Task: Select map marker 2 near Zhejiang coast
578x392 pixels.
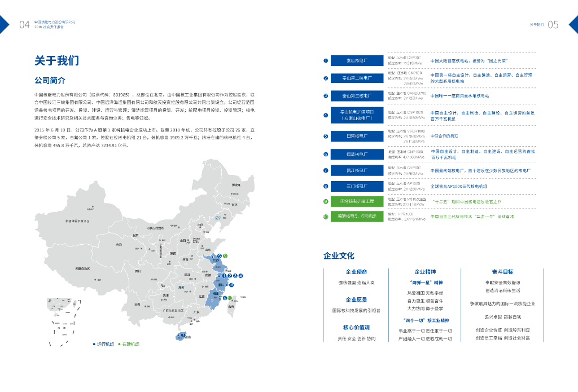Action: tap(230, 276)
